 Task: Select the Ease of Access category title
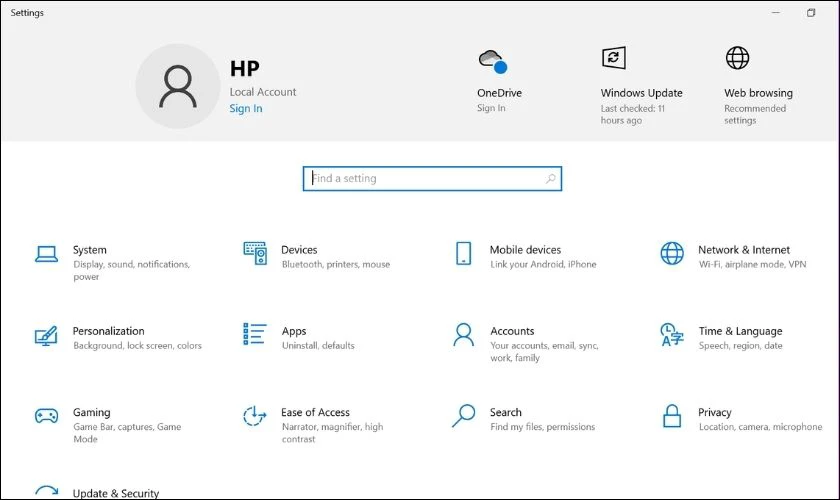[x=316, y=412]
